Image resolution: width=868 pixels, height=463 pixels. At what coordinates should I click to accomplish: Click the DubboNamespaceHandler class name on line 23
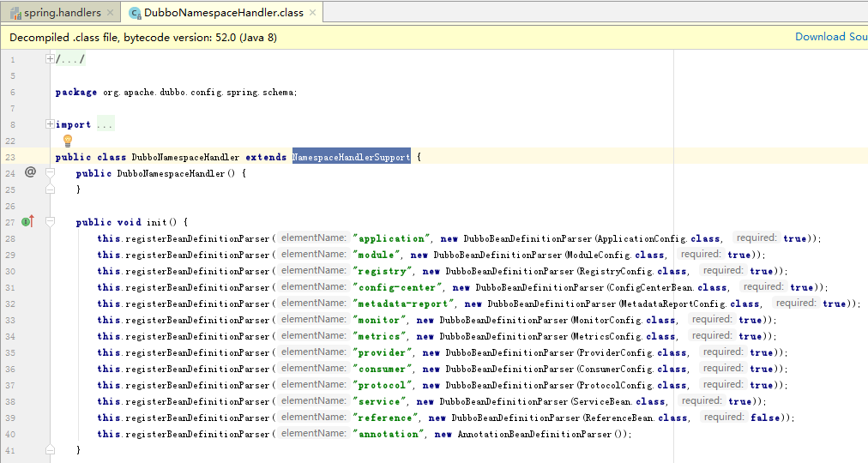tap(185, 157)
